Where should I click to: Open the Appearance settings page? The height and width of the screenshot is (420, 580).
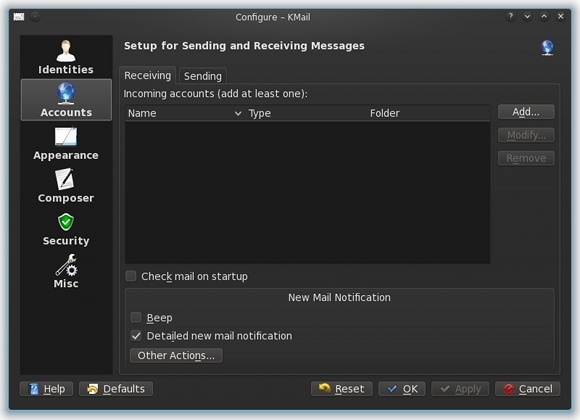click(66, 143)
